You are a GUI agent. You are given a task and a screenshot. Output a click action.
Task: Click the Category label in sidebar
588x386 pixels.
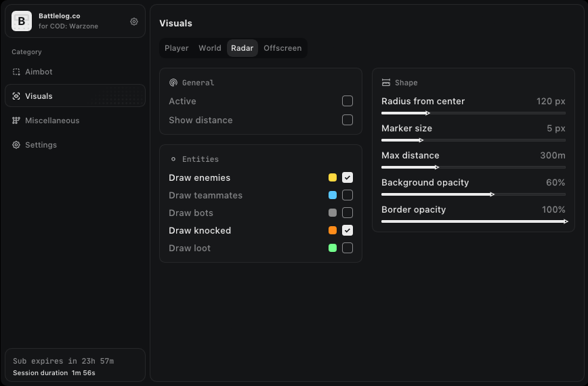click(26, 52)
